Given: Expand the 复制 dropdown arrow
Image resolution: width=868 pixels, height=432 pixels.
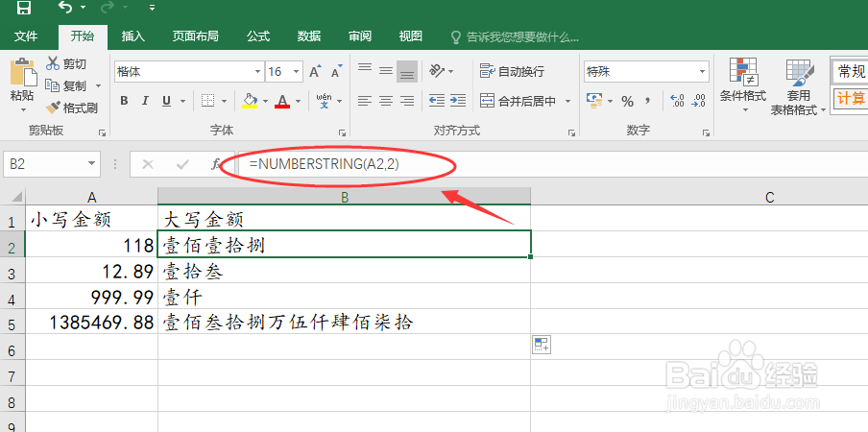Looking at the screenshot, I should click(99, 86).
